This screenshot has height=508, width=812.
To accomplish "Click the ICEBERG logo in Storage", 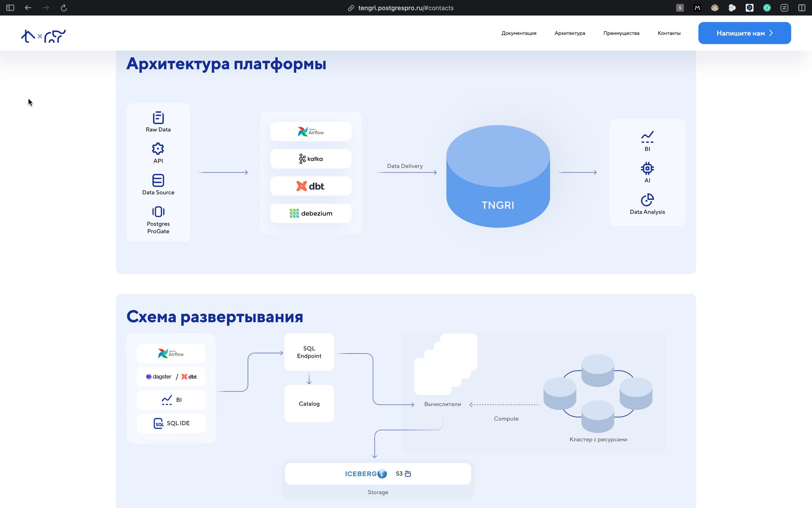I will pos(366,474).
